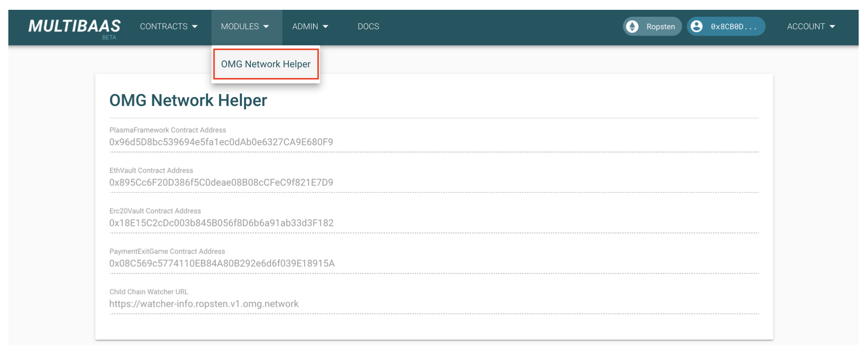Click the PlasmaFramework Contract Address label

[167, 130]
